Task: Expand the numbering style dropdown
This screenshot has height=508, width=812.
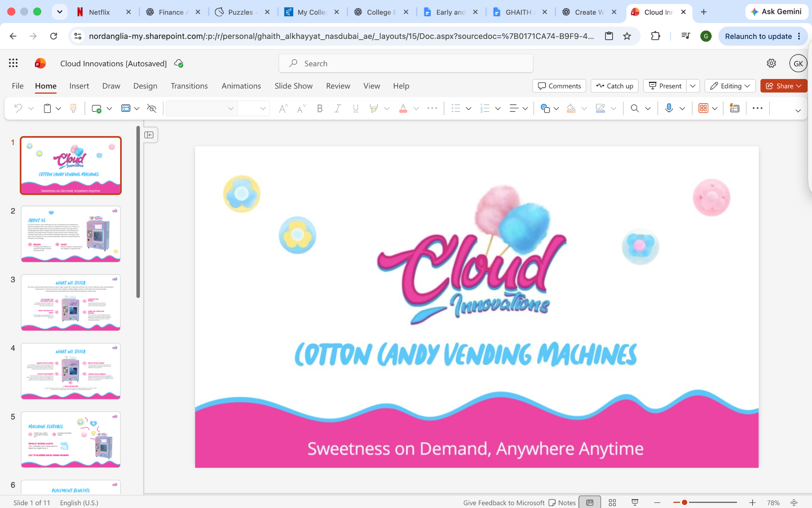Action: point(498,108)
